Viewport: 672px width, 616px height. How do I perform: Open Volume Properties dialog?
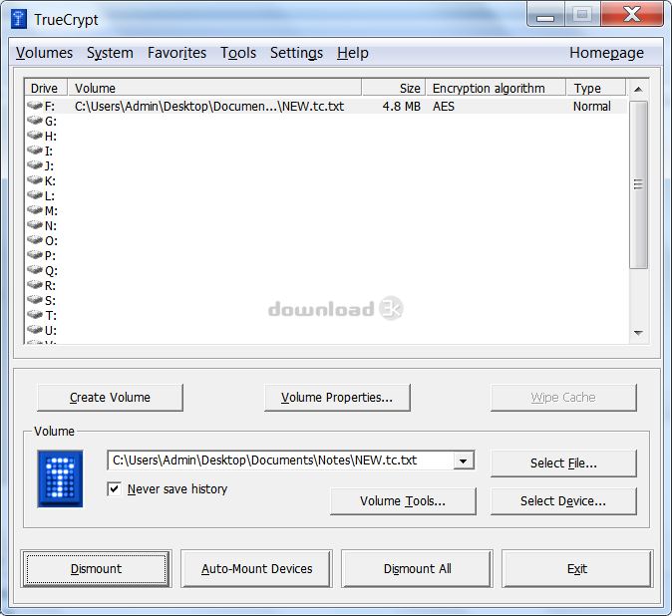pyautogui.click(x=337, y=398)
